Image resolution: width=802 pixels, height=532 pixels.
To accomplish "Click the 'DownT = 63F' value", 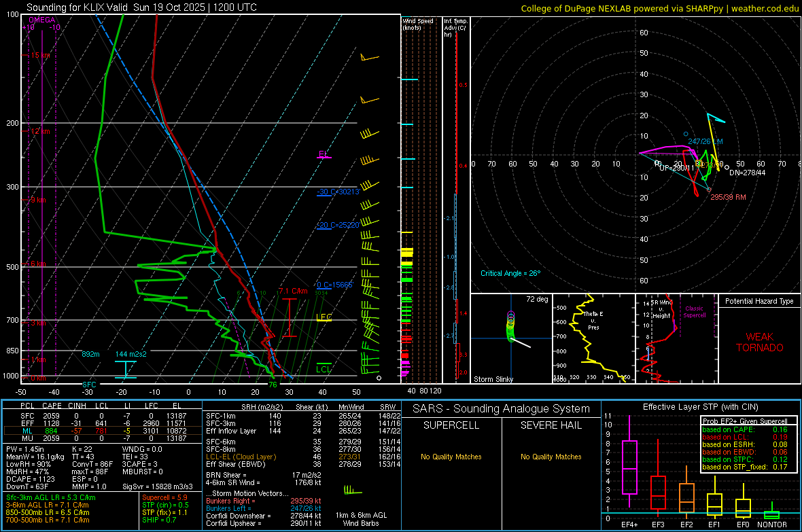I will (x=27, y=487).
